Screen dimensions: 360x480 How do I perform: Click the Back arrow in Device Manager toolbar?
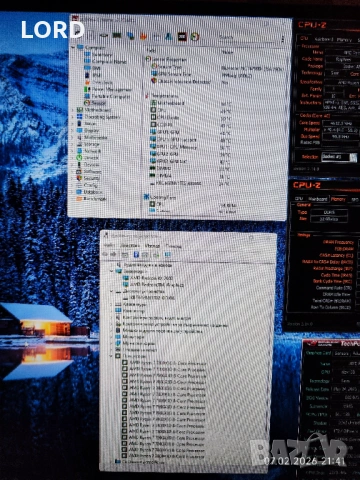[105, 254]
